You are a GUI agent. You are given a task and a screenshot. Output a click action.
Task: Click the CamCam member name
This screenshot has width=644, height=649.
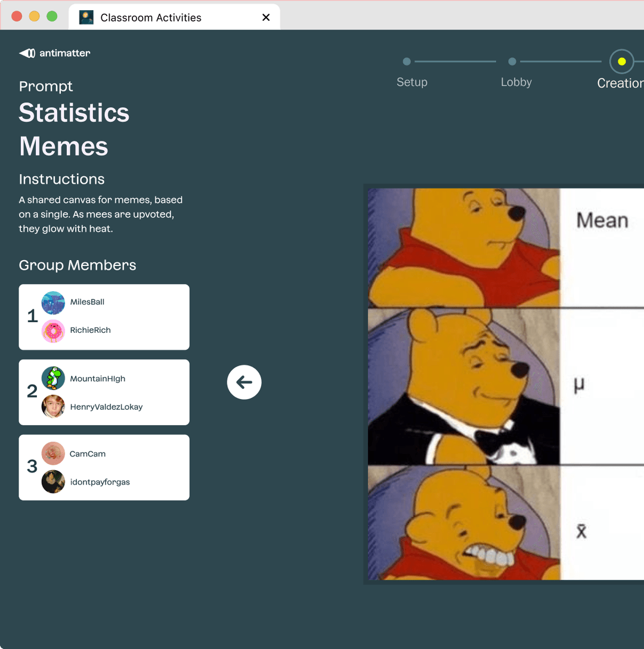tap(87, 453)
